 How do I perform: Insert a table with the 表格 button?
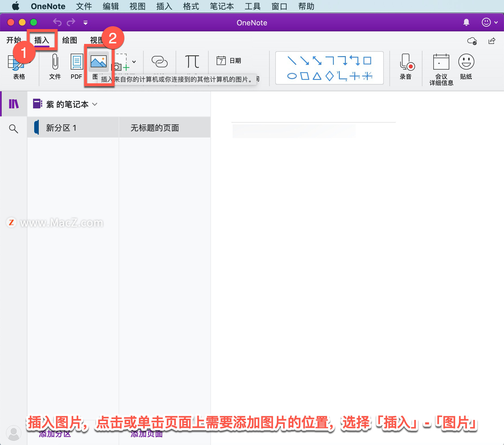pos(19,67)
